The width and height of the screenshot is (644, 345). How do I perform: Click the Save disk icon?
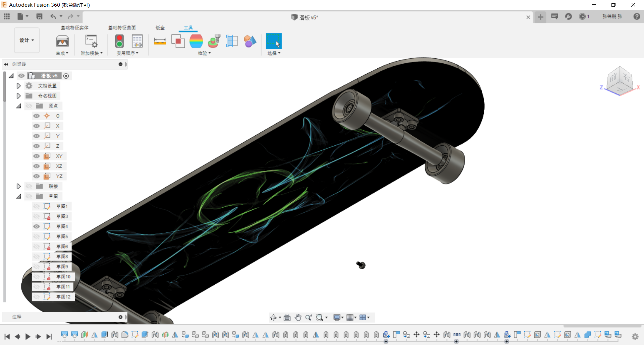39,16
